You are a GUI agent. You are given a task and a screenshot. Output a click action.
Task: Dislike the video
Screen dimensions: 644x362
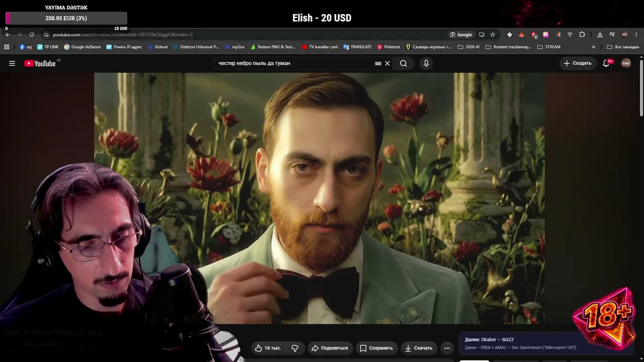pyautogui.click(x=295, y=348)
